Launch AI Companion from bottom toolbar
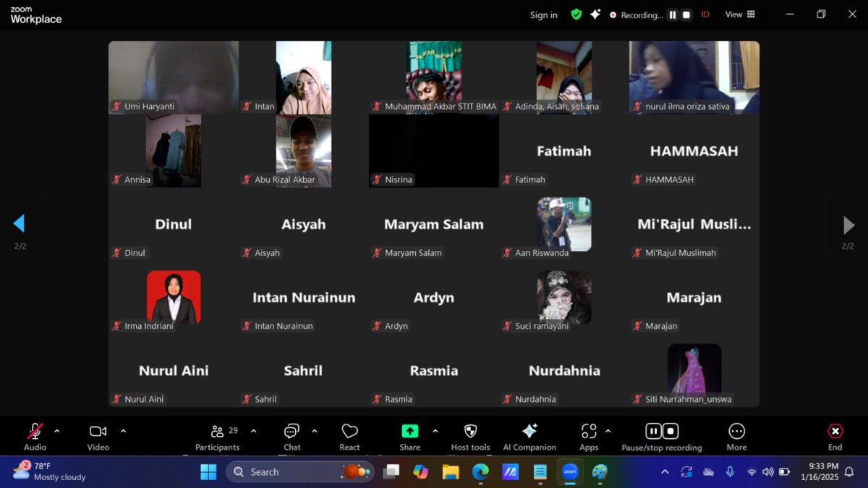Screen dimensions: 868x488 click(529, 437)
